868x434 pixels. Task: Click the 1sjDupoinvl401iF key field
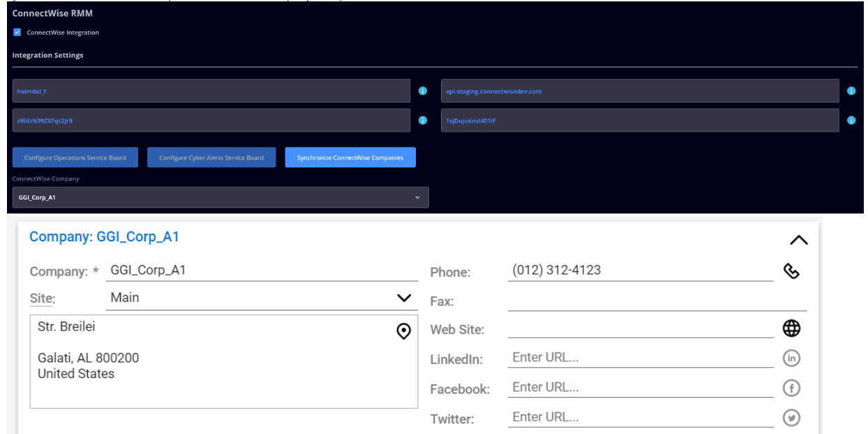tap(640, 120)
